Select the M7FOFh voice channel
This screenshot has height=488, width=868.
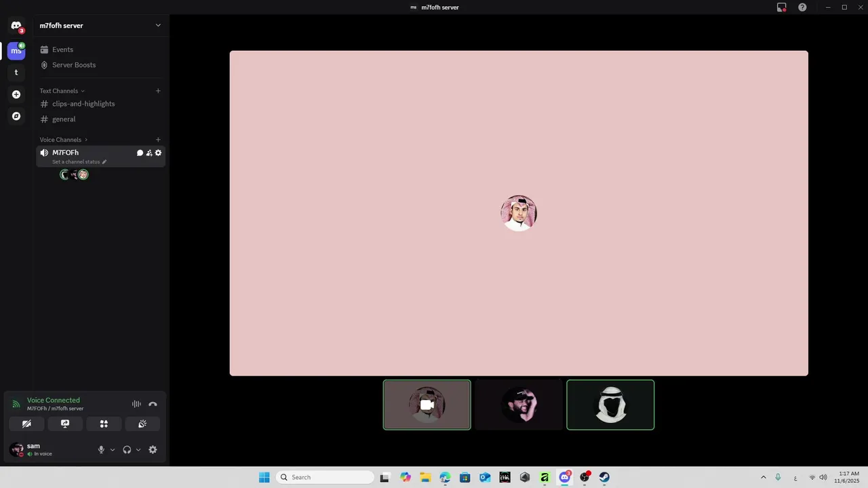[x=100, y=157]
